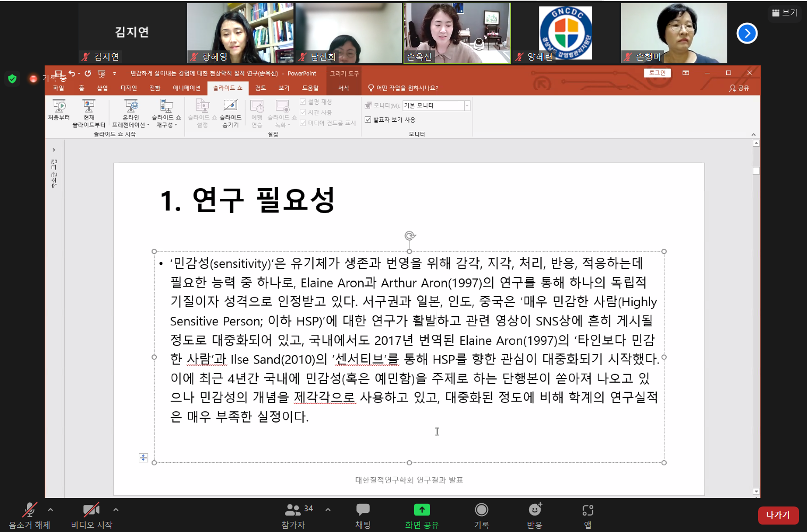The image size is (807, 532).
Task: Open quick access toolbar customize dropdown
Action: [x=114, y=73]
